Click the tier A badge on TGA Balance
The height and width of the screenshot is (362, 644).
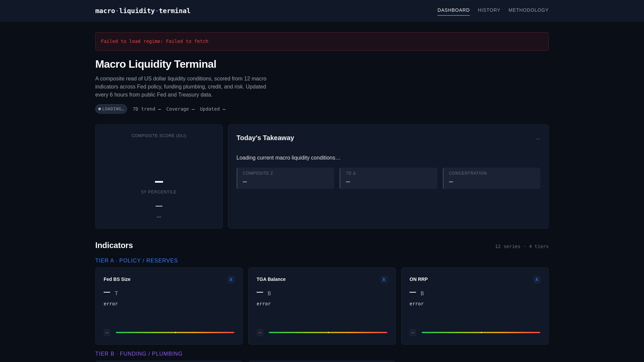pyautogui.click(x=384, y=280)
